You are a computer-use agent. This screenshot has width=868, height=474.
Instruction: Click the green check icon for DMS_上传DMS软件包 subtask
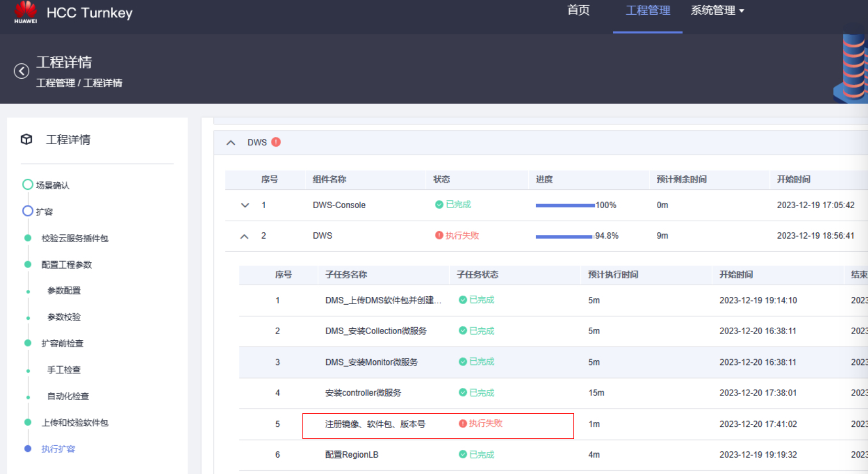click(463, 300)
